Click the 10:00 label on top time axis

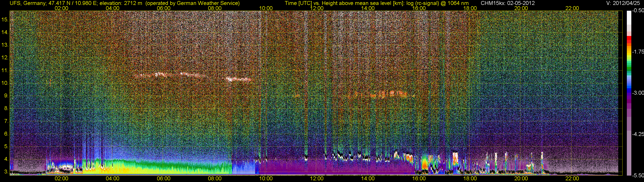point(266,8)
